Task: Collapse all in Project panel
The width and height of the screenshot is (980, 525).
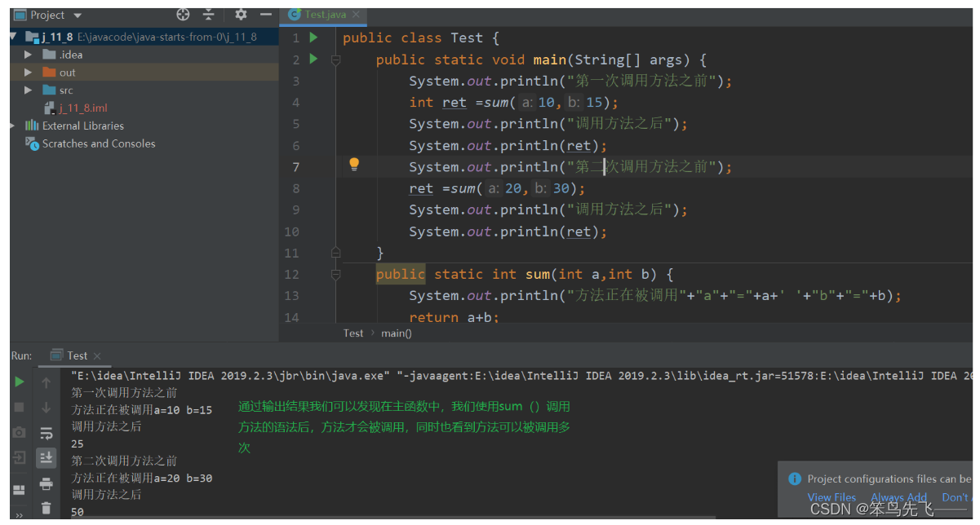Action: click(x=209, y=15)
